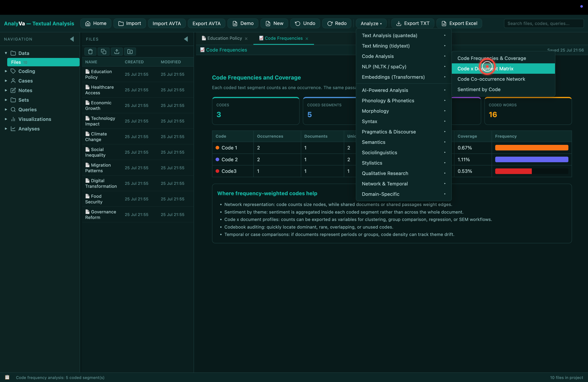Click the orange Code 1 color dot
The height and width of the screenshot is (382, 588).
(x=217, y=148)
